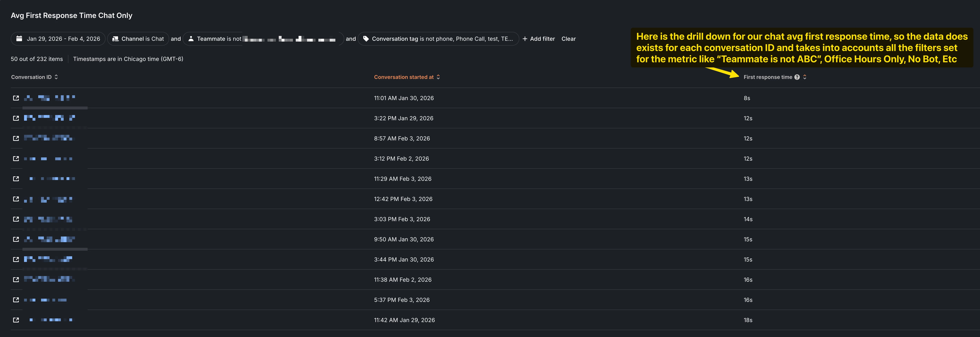Click help icon beside First response time
The width and height of the screenshot is (980, 337).
coord(797,77)
